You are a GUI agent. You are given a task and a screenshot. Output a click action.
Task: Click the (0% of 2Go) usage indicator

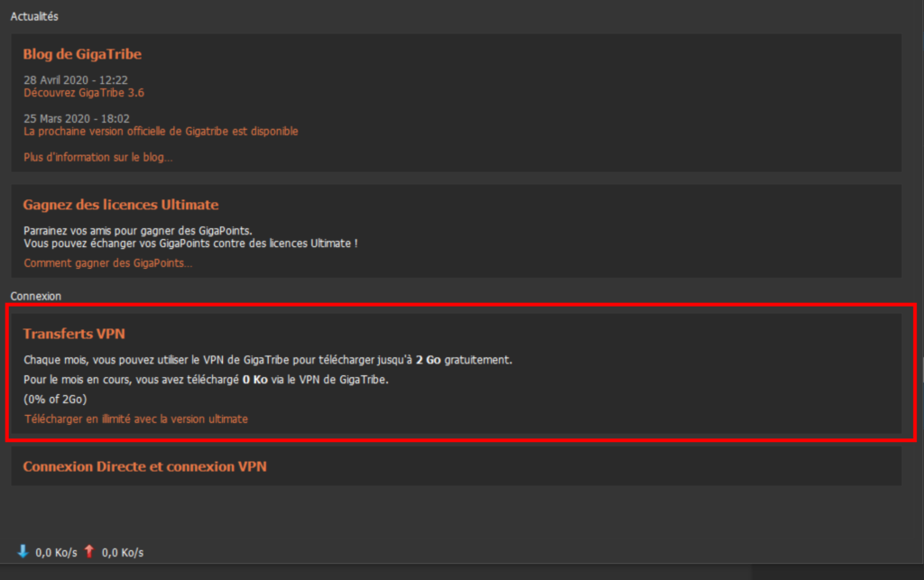coord(55,400)
